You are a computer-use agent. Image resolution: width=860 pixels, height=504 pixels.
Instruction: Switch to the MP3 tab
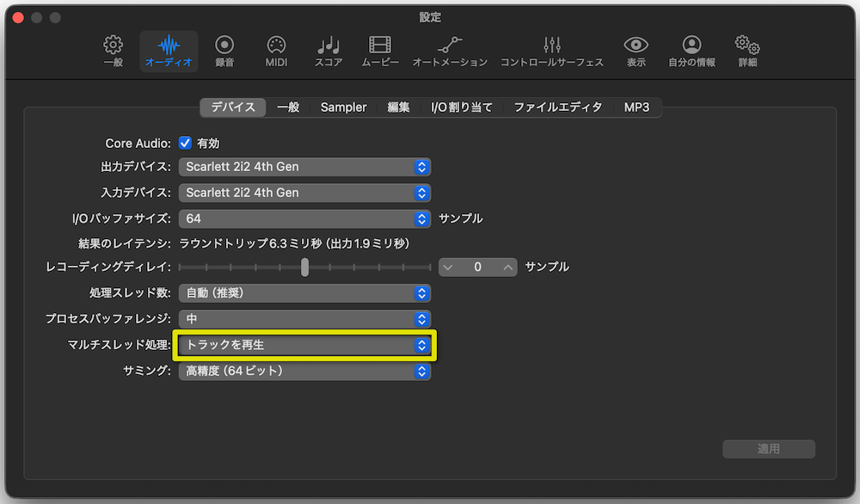click(636, 107)
